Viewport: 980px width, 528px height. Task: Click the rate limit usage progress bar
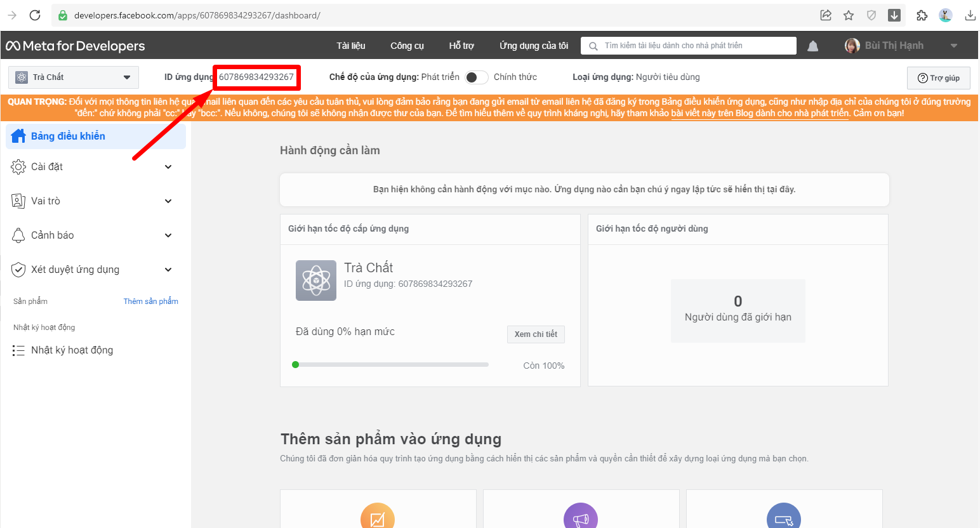[x=391, y=365]
